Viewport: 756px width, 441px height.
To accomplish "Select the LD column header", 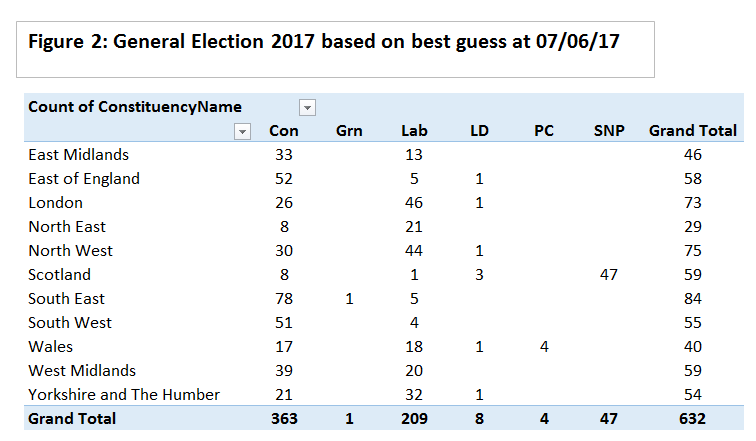I will coord(480,131).
